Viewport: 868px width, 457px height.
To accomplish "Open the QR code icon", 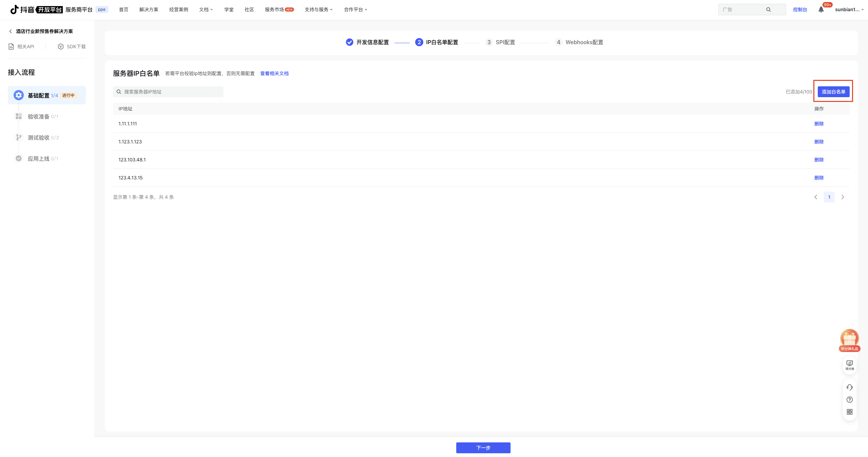I will pos(850,412).
